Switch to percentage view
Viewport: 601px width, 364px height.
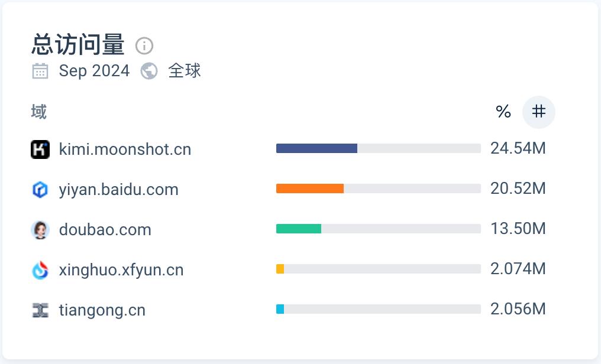[x=503, y=112]
